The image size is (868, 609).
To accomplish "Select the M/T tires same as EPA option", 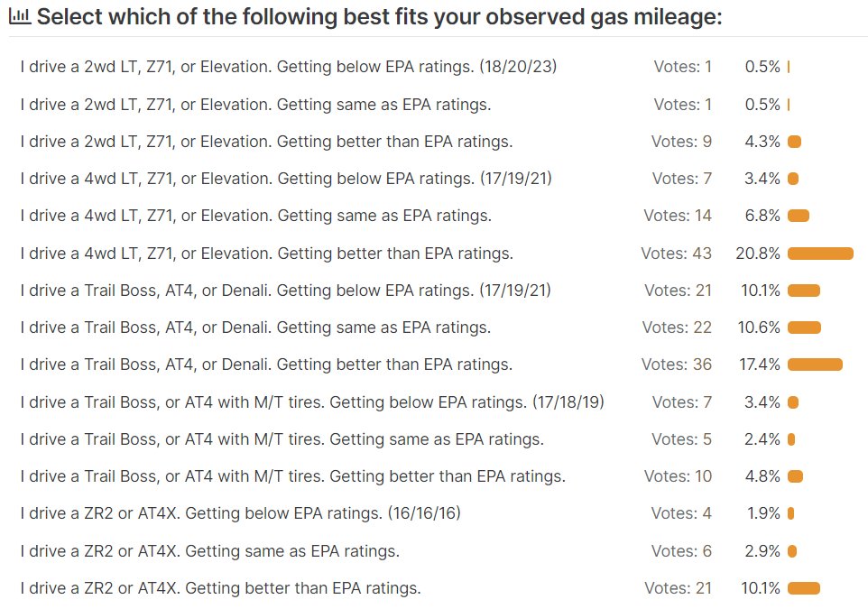I will tap(282, 439).
